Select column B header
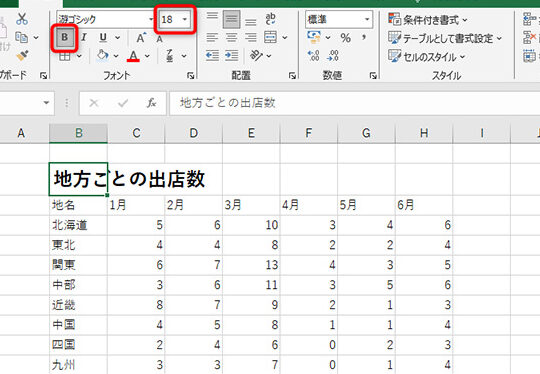Viewport: 540px width, 374px height. [x=79, y=133]
